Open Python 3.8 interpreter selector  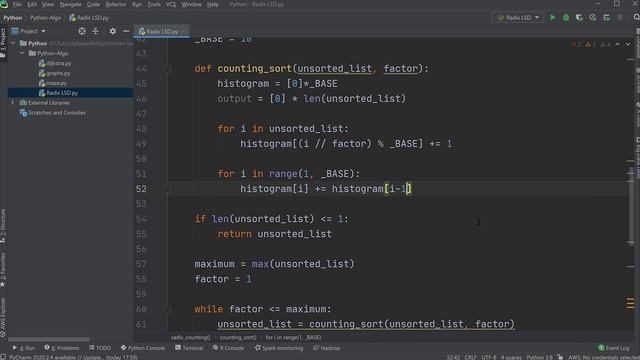(539, 357)
